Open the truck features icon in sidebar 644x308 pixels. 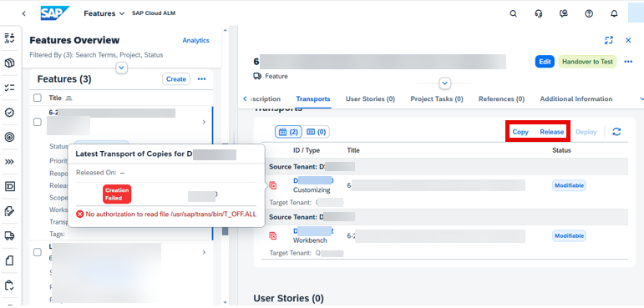[x=9, y=235]
